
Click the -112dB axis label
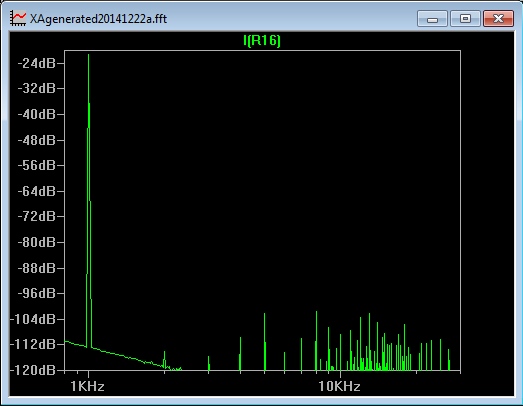click(x=33, y=344)
